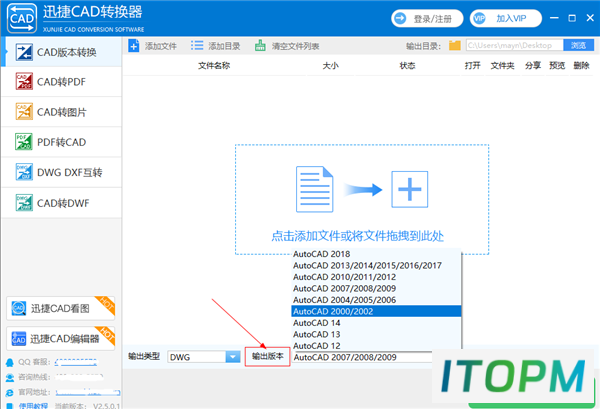Click the output folder yellow icon

tap(455, 46)
